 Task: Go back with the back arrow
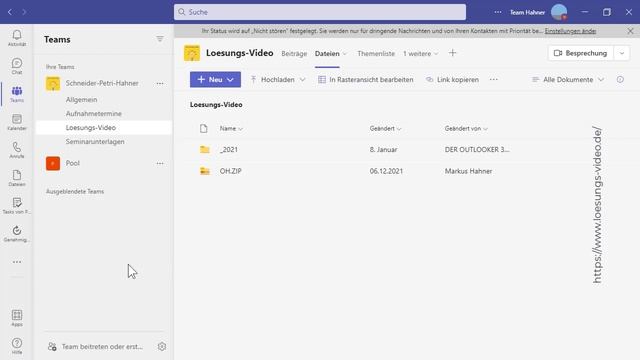[x=10, y=12]
